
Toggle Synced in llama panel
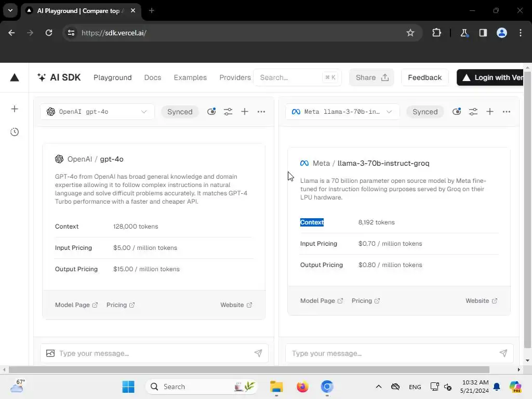pos(425,112)
